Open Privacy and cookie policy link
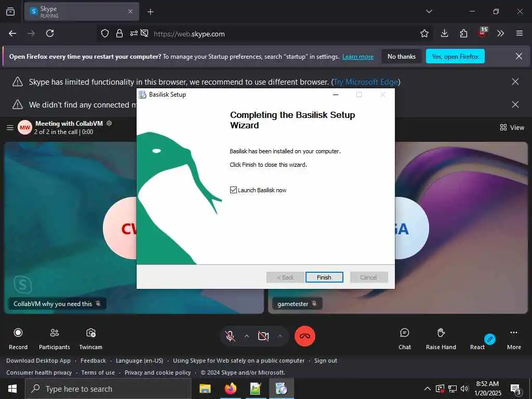532x399 pixels. (157, 373)
